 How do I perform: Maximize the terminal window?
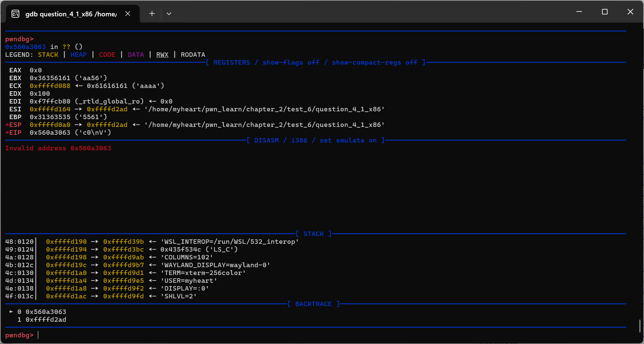coord(605,12)
